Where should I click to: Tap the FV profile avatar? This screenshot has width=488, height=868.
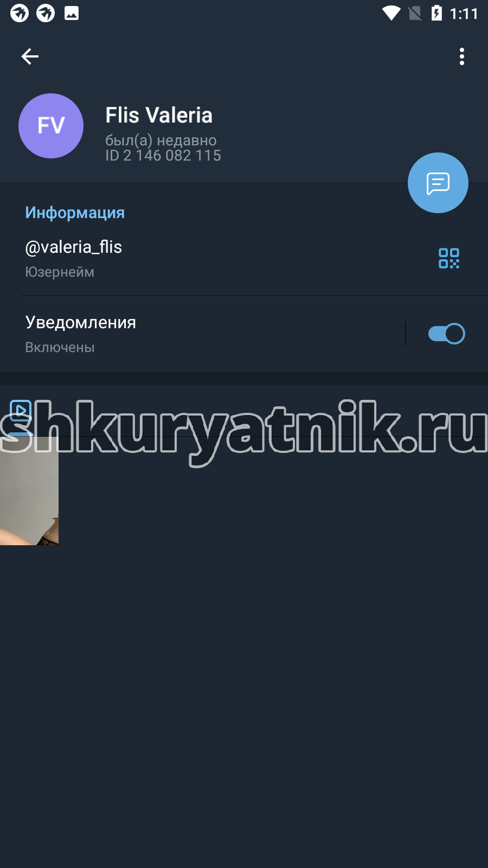(x=51, y=126)
